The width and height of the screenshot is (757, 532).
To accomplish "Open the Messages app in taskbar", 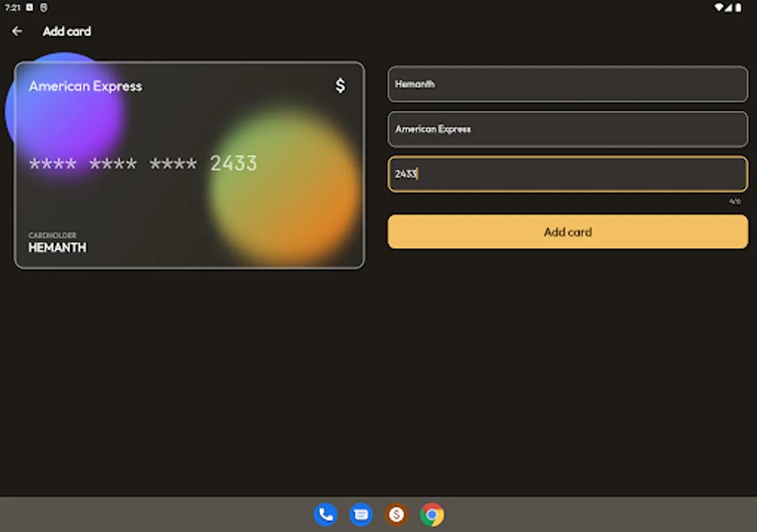I will 361,514.
